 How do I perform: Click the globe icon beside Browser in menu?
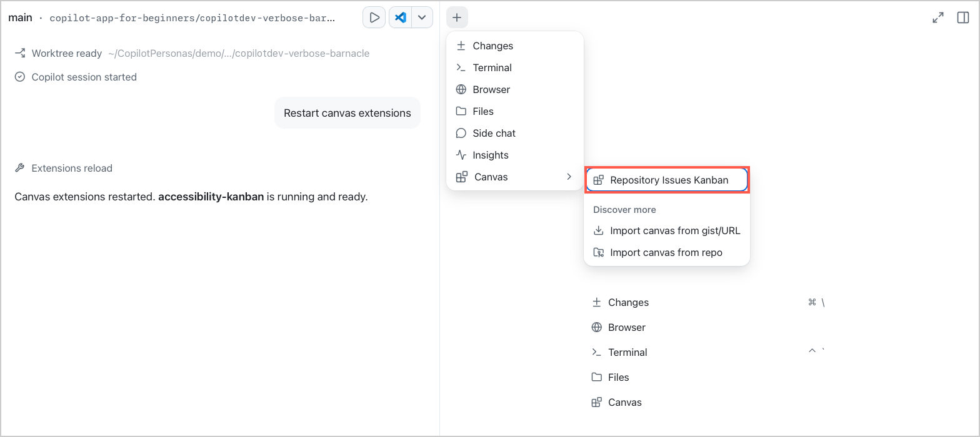click(461, 89)
